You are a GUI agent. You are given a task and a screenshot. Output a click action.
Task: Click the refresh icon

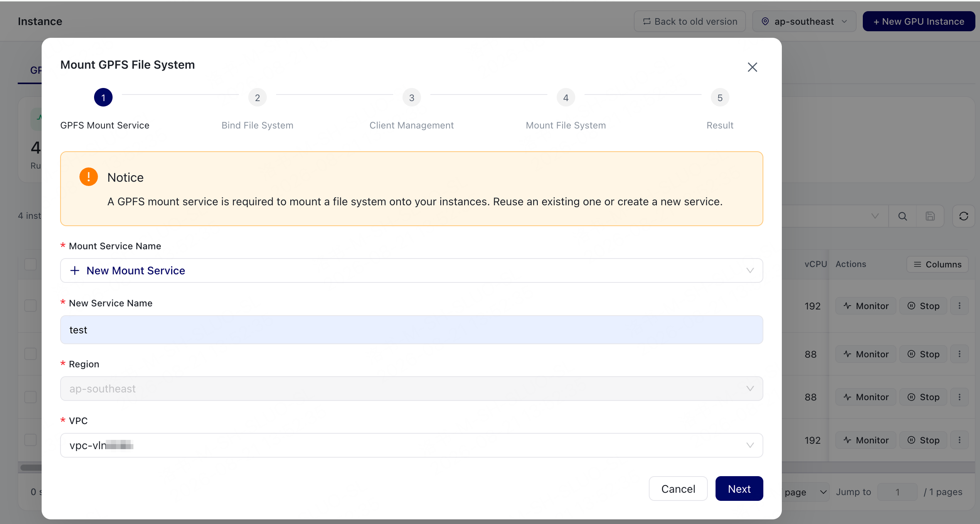coord(964,216)
